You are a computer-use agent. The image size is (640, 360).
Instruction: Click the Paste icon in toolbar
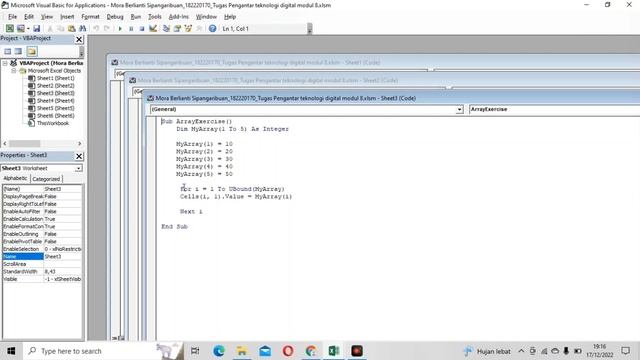pos(71,29)
